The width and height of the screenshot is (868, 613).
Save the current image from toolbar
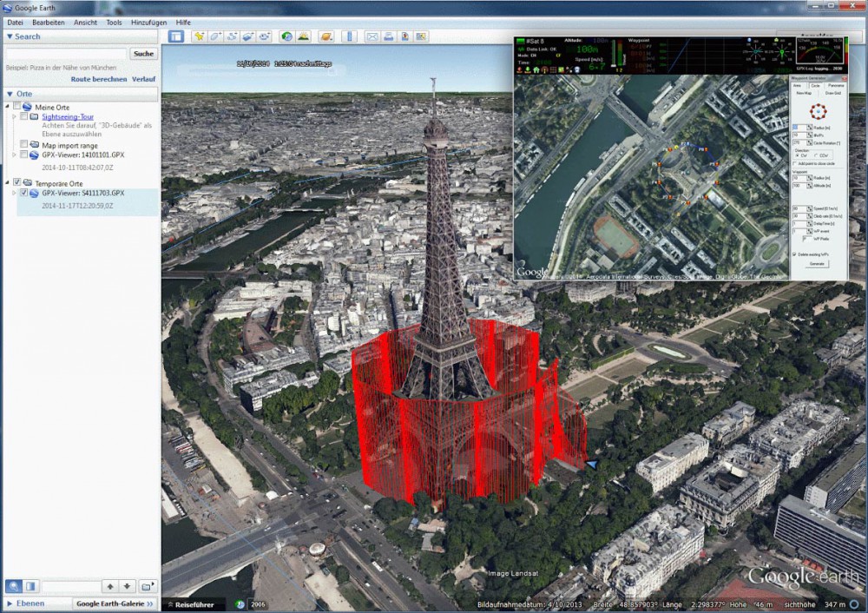coord(405,36)
